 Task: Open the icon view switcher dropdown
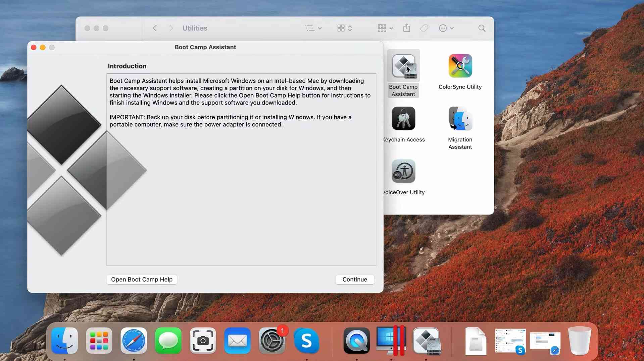(344, 28)
